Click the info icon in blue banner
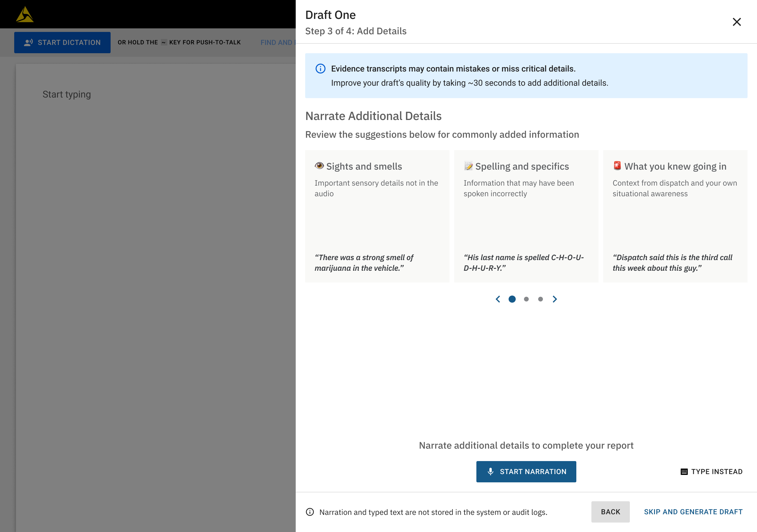 (x=320, y=69)
